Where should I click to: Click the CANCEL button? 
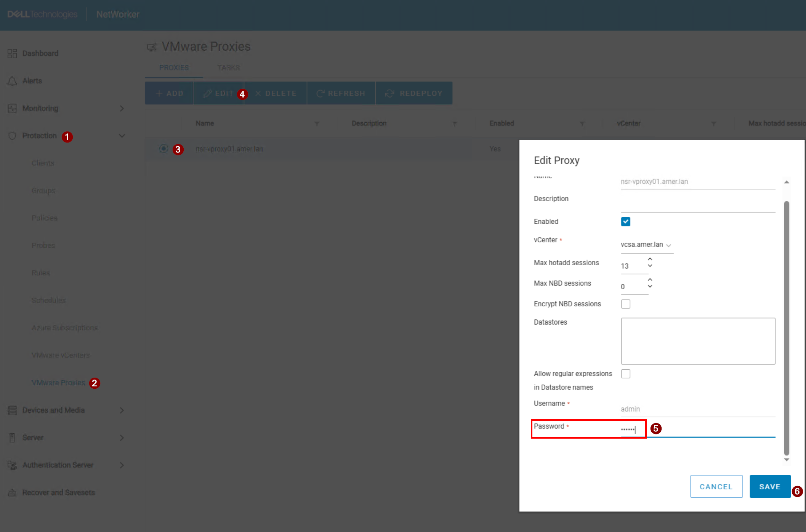pos(716,486)
